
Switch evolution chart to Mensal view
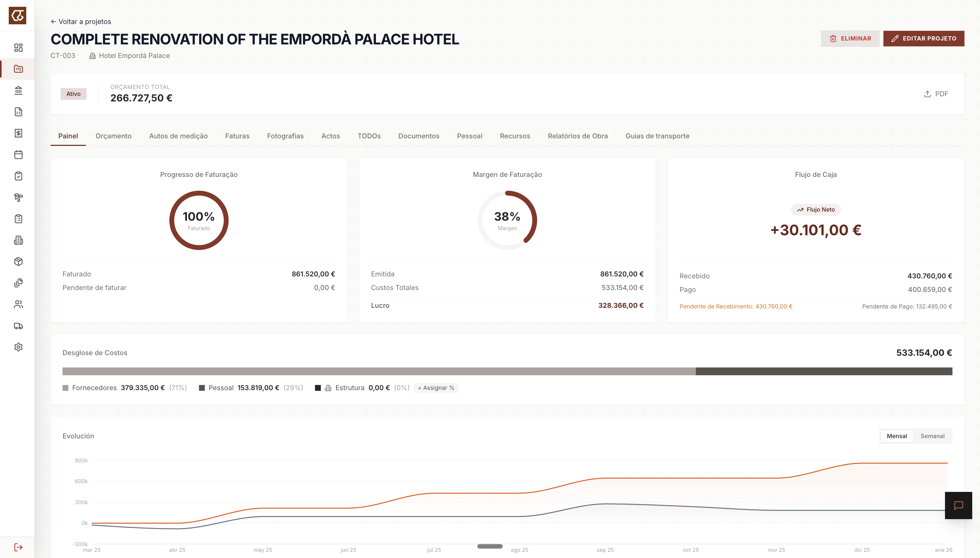(896, 436)
